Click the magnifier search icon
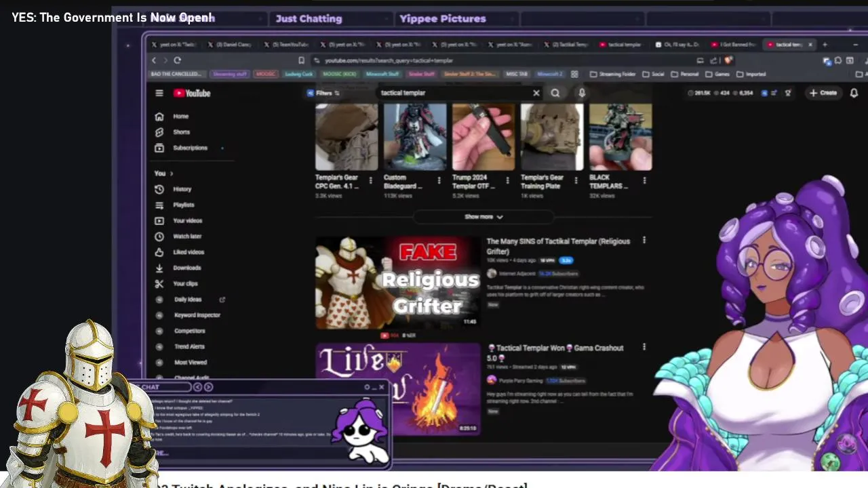 [x=555, y=93]
